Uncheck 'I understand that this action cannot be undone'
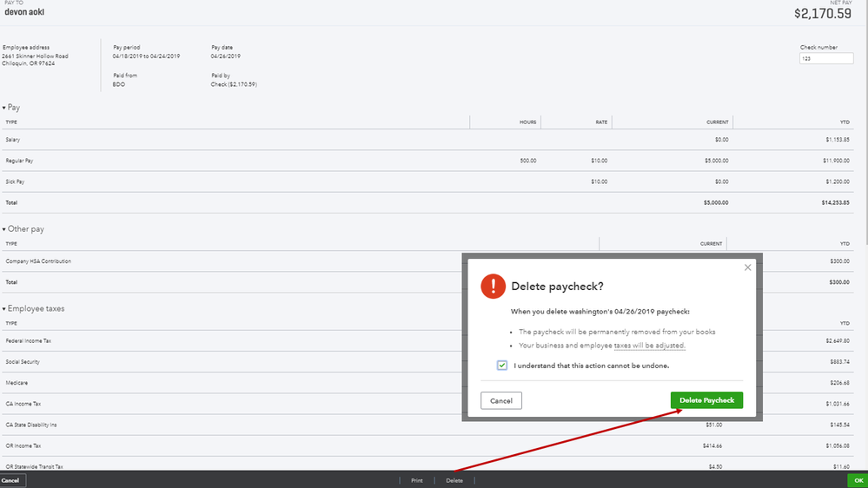Viewport: 868px width, 488px height. 501,366
